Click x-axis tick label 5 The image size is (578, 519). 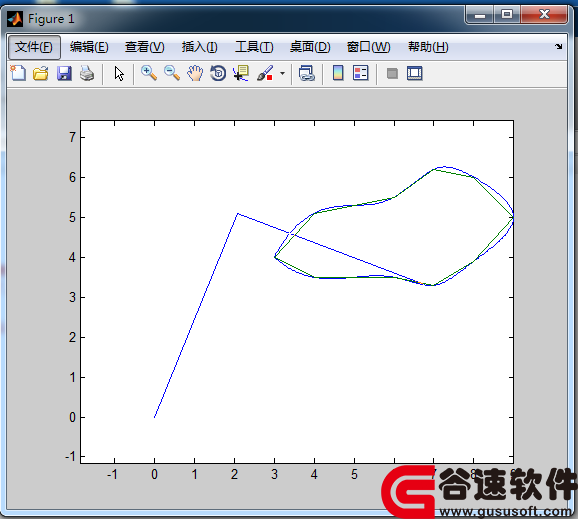point(354,474)
